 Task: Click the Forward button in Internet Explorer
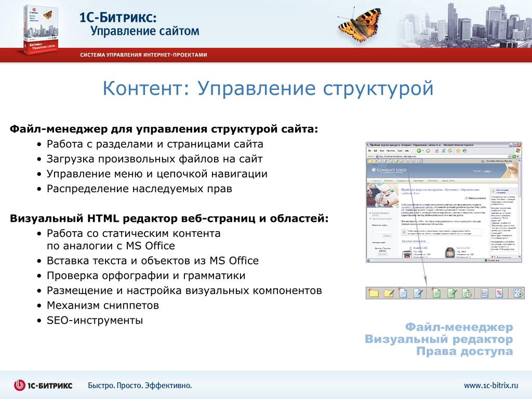tap(428, 151)
